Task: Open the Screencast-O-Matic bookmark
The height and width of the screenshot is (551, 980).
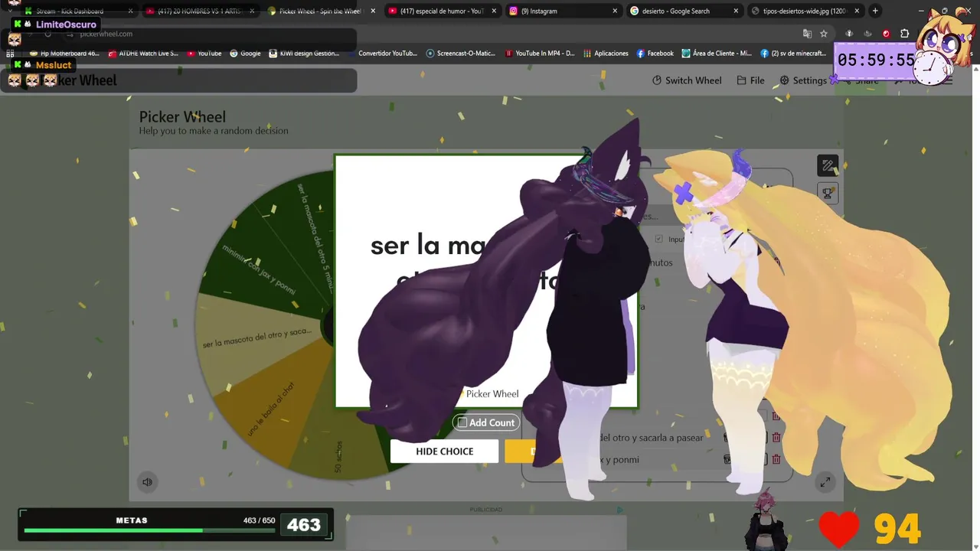Action: pos(461,54)
